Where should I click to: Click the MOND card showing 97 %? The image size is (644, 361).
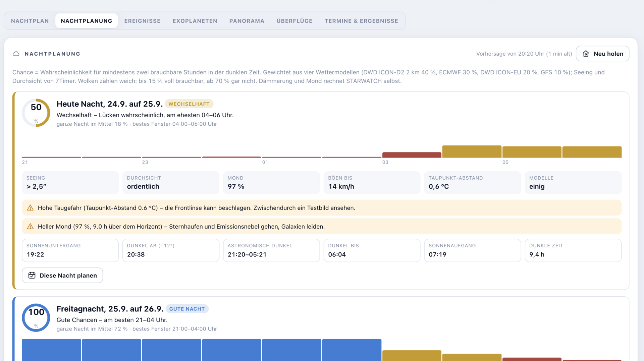click(x=271, y=183)
